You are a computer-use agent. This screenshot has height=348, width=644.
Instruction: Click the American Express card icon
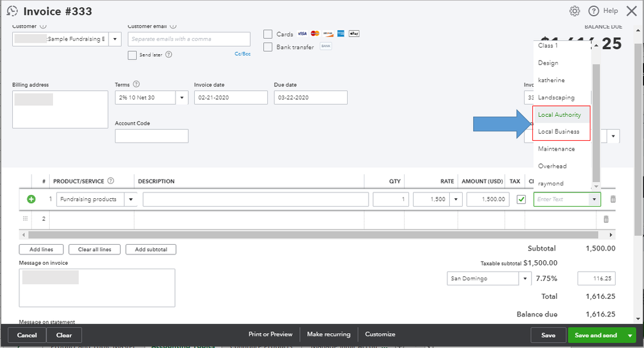pyautogui.click(x=341, y=34)
